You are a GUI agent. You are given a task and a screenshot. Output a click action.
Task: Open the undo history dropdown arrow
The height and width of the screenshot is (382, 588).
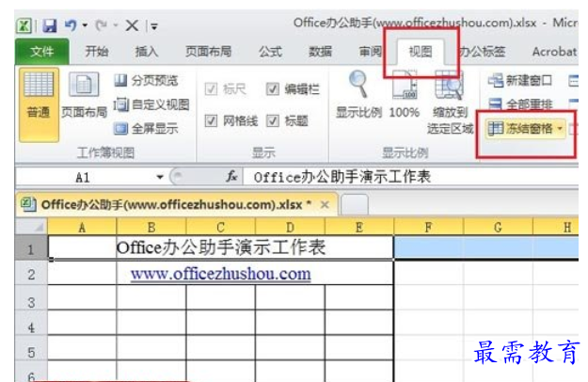85,25
